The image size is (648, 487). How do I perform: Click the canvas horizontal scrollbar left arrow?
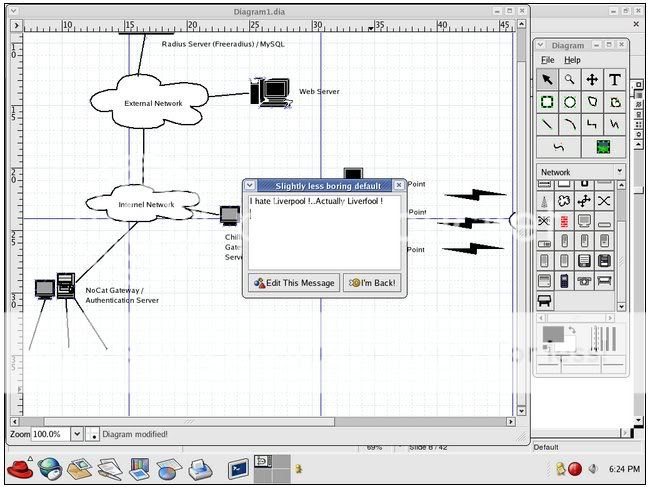coord(15,422)
